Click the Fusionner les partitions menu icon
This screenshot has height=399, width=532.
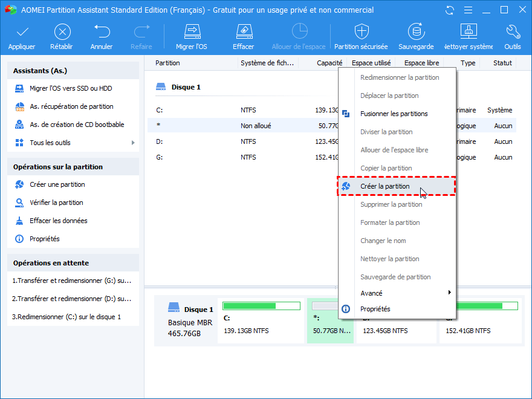pos(346,114)
